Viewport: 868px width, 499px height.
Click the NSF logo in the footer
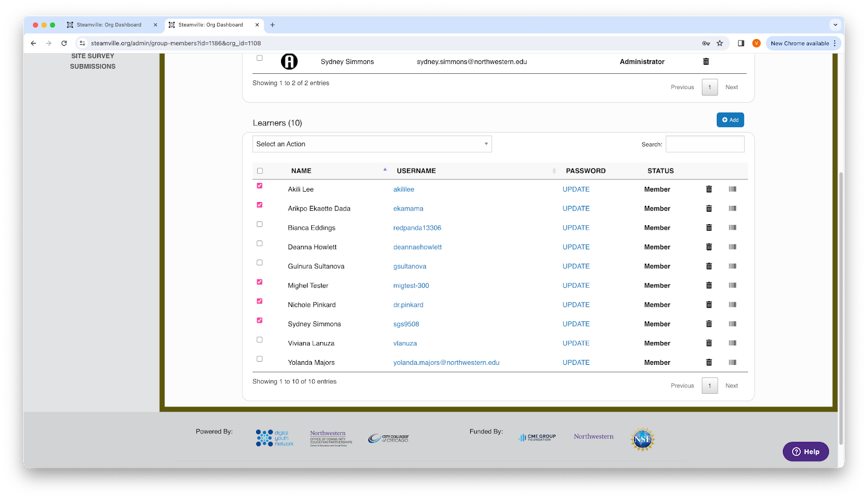point(643,439)
